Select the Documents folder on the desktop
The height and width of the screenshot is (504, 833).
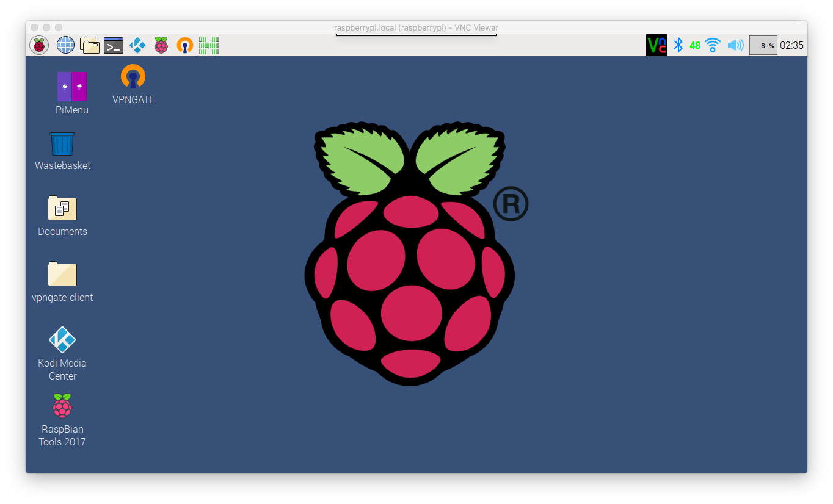click(62, 216)
